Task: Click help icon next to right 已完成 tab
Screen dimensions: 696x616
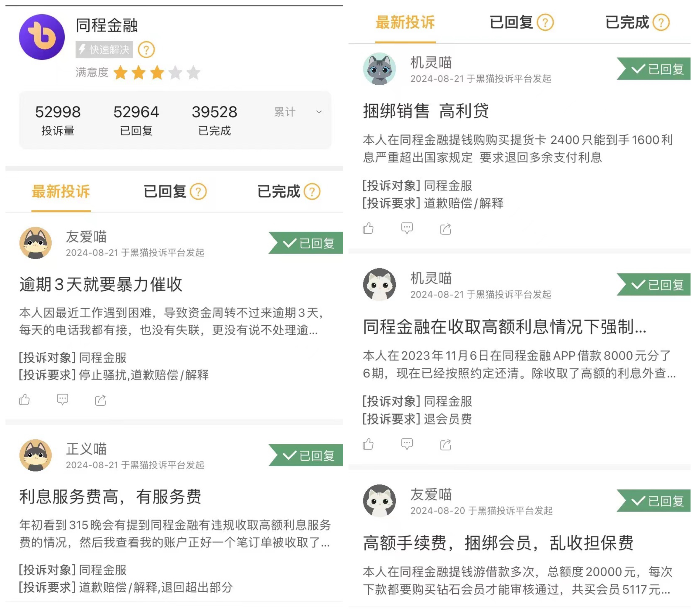Action: point(661,22)
